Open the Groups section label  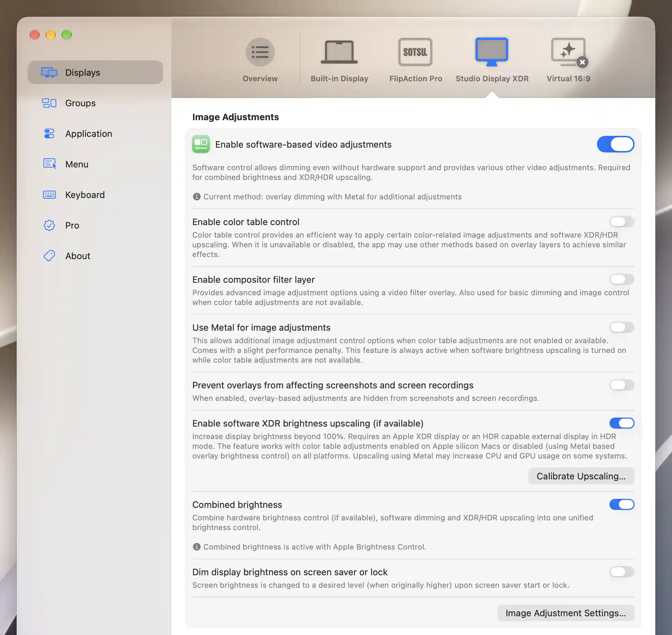coord(80,103)
